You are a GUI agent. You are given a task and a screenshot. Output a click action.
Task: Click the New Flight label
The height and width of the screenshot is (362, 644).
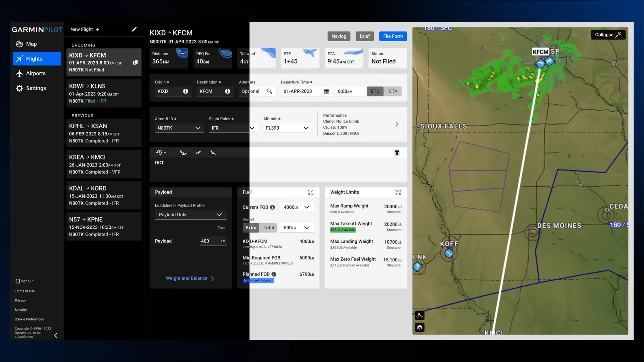click(82, 29)
